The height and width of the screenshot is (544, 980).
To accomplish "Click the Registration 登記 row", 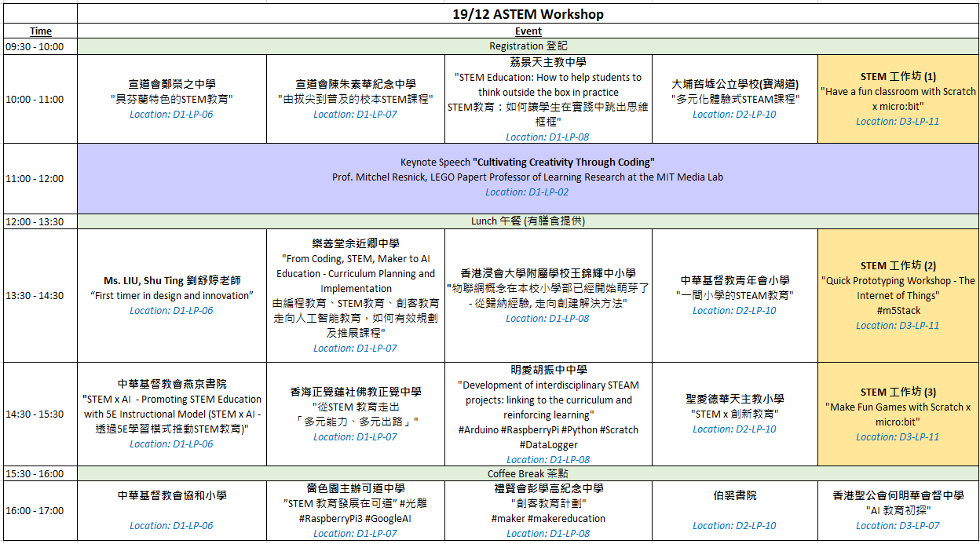I will coord(528,46).
